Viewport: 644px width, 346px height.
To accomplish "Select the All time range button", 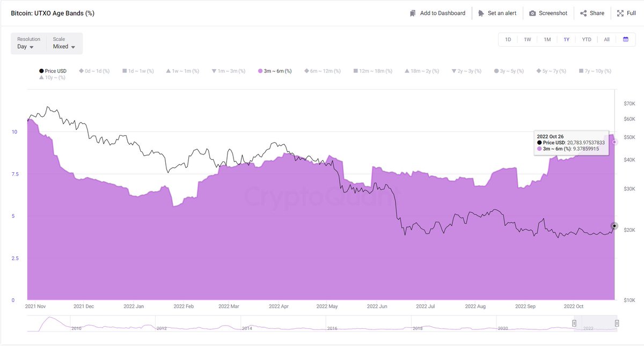I will tap(606, 39).
